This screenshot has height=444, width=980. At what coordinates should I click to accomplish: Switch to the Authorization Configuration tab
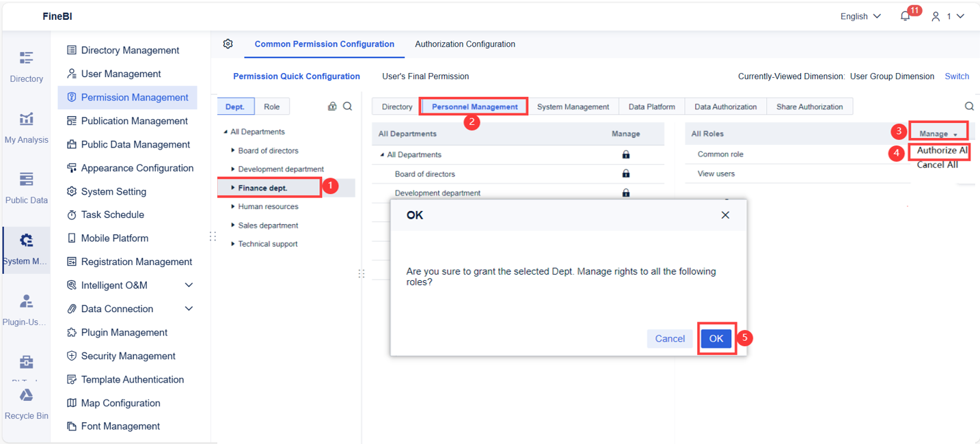pos(465,44)
